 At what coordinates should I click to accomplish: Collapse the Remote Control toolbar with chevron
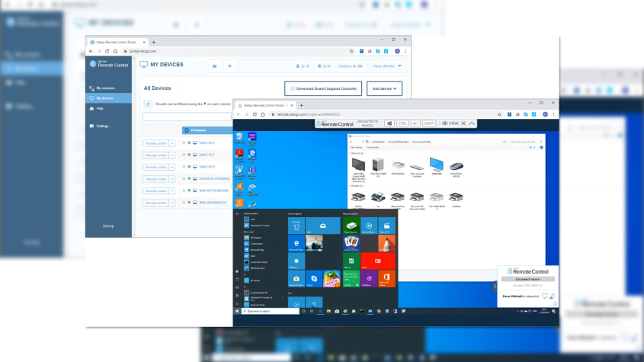pos(472,123)
